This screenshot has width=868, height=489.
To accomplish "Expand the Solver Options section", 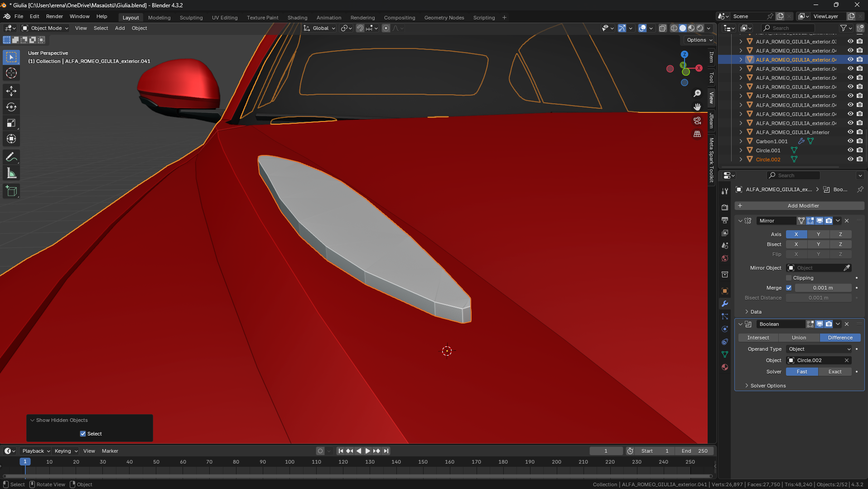I will click(x=768, y=386).
